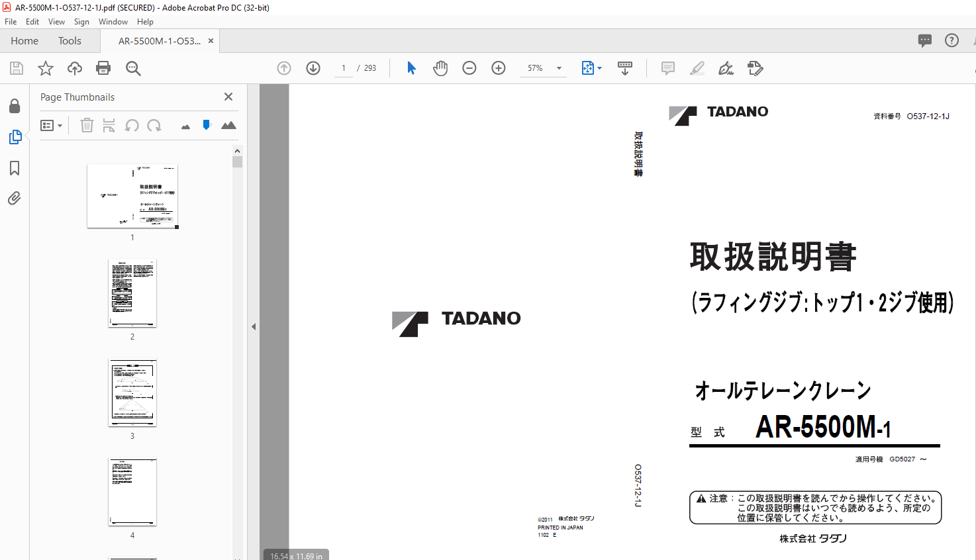The width and height of the screenshot is (976, 560).
Task: Select page 2 thumbnail
Action: click(x=132, y=293)
